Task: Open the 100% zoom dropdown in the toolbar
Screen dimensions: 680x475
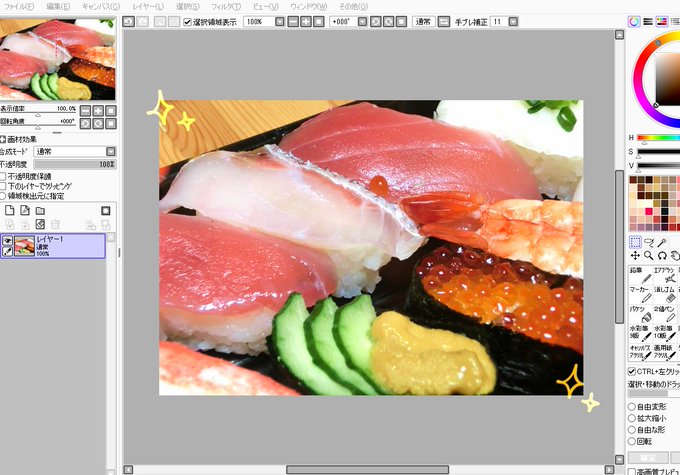Action: pos(280,21)
